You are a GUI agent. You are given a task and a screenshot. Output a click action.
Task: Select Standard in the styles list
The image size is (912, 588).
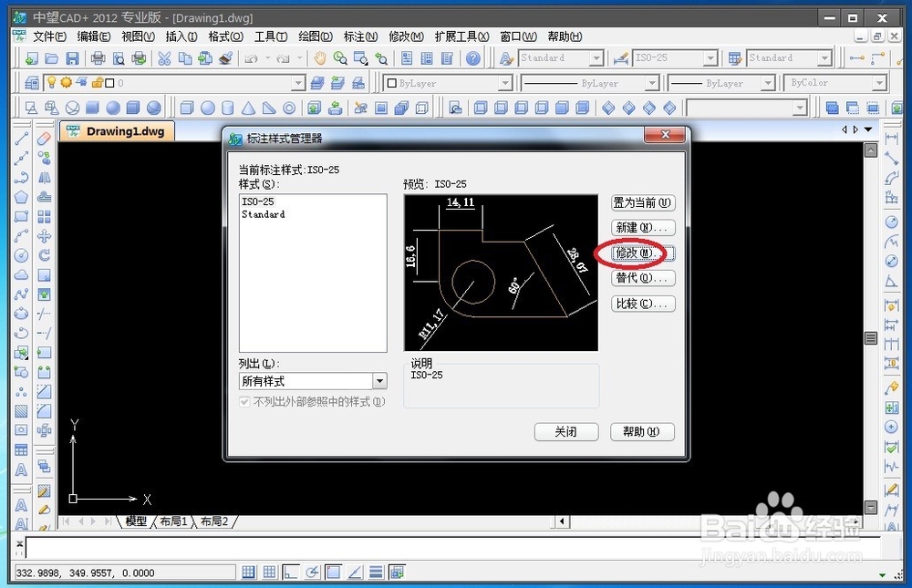263,214
